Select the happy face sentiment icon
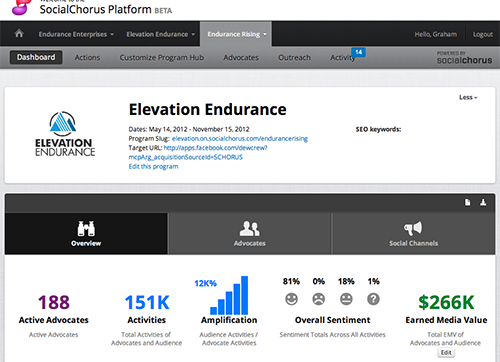This screenshot has height=362, width=500. pyautogui.click(x=291, y=299)
